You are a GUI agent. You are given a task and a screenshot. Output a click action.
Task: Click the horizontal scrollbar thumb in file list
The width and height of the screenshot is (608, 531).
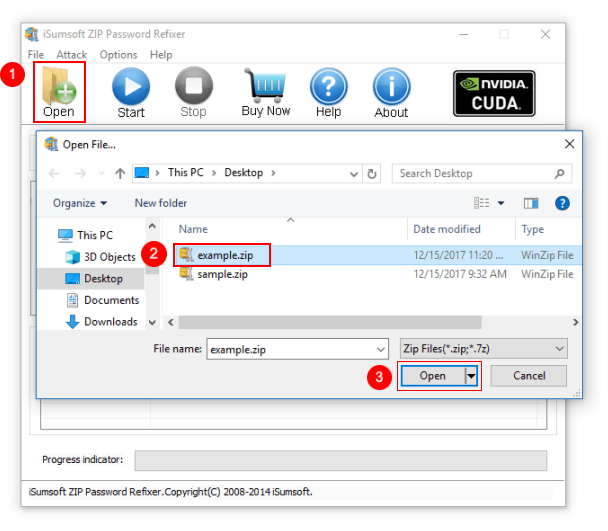click(330, 322)
